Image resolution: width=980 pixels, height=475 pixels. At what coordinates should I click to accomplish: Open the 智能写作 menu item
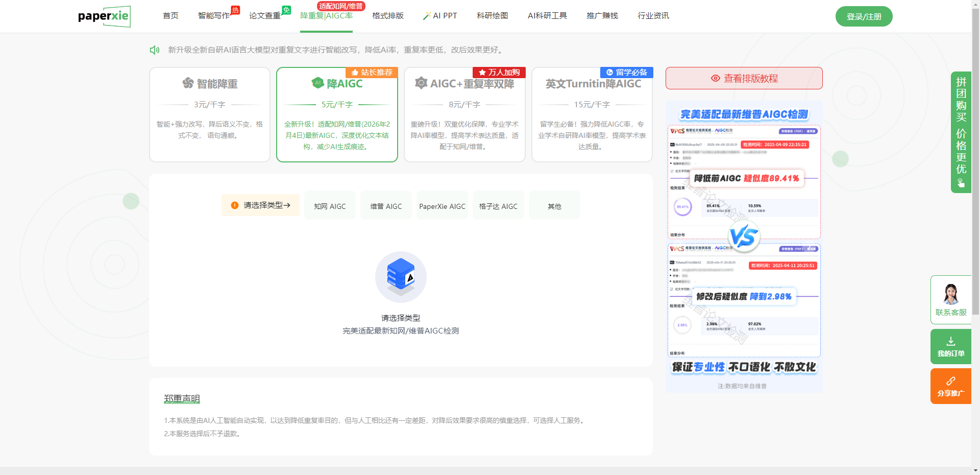214,16
